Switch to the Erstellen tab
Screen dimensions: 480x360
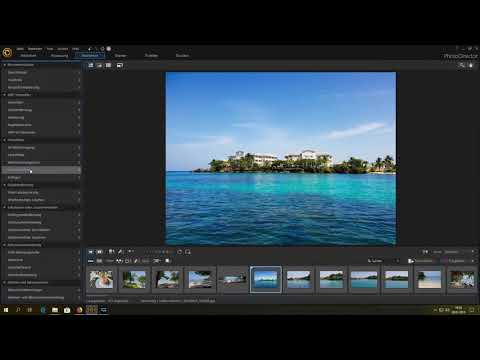click(x=151, y=56)
